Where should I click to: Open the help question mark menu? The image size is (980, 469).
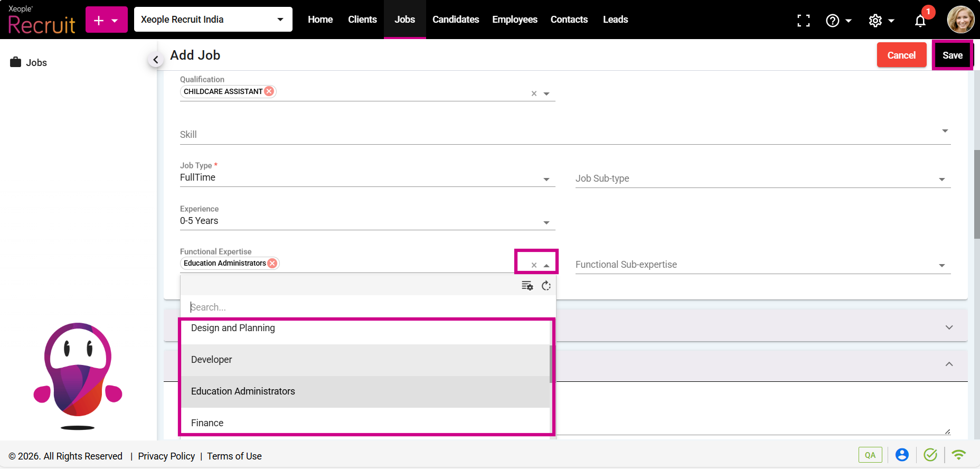838,21
